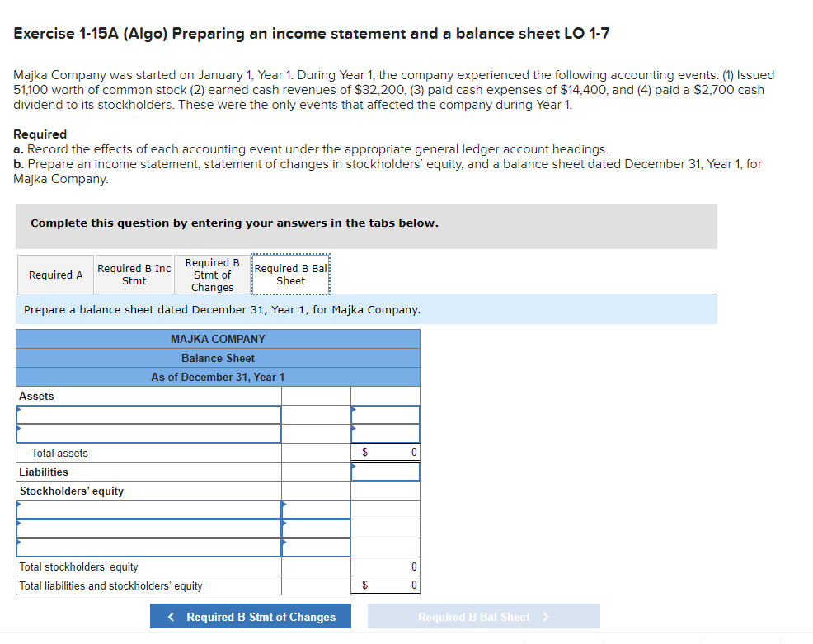
Task: Click the Total assets dollar value cell
Action: pyautogui.click(x=385, y=452)
